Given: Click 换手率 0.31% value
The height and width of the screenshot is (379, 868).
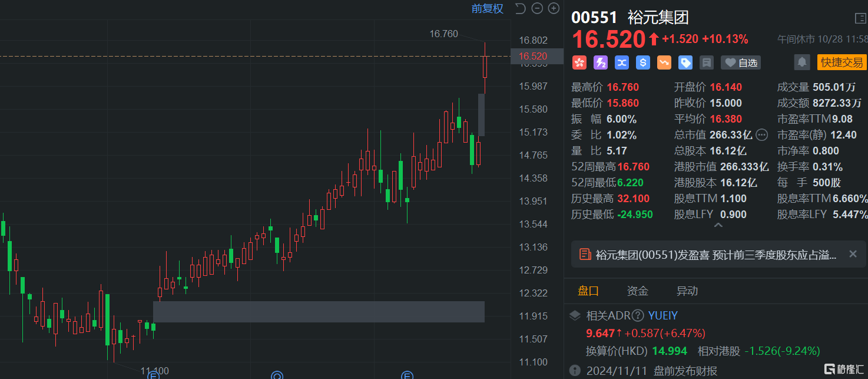Looking at the screenshot, I should point(827,167).
